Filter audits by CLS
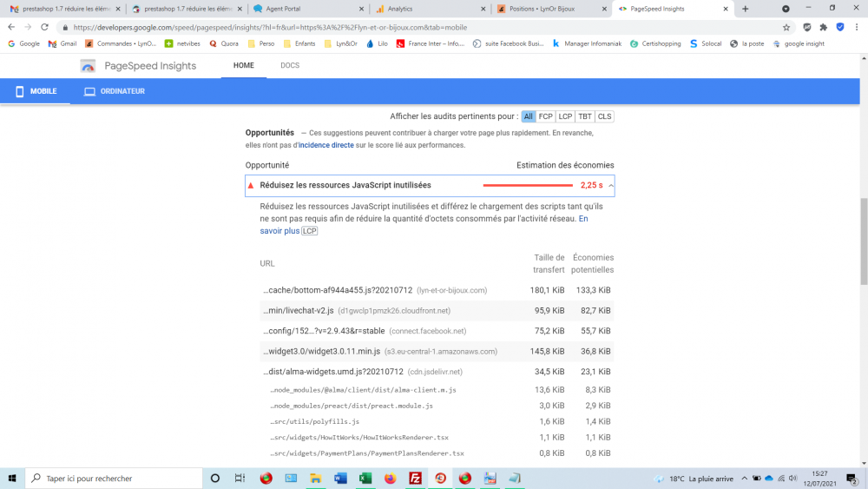 click(604, 116)
